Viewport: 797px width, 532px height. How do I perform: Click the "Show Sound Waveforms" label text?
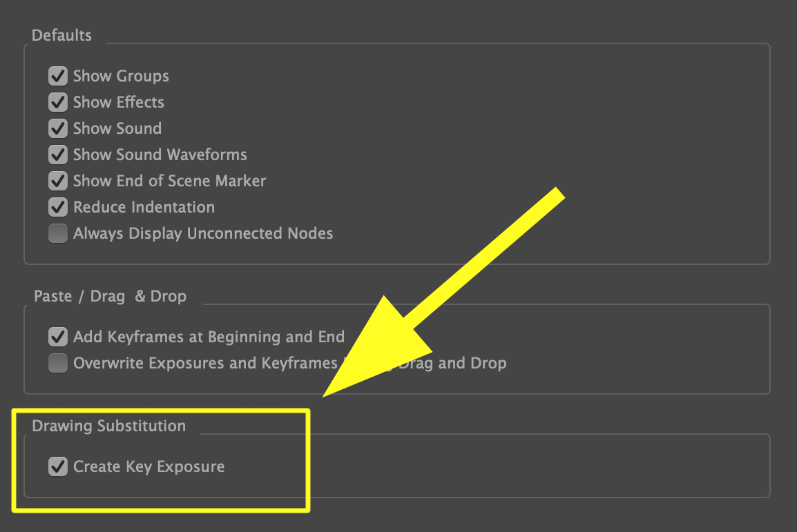pos(160,155)
